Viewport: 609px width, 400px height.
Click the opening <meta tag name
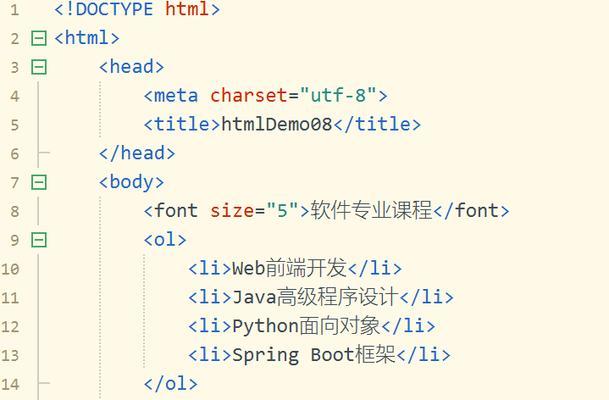(x=171, y=96)
